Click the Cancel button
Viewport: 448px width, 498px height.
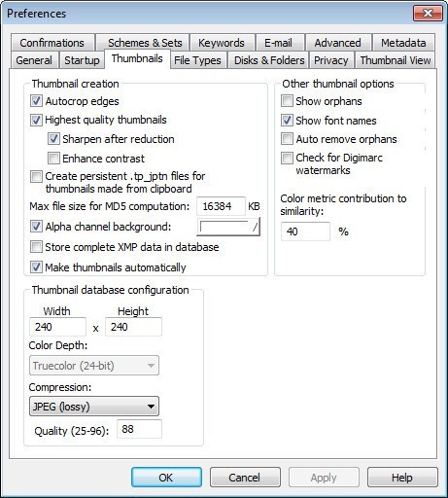[x=245, y=478]
